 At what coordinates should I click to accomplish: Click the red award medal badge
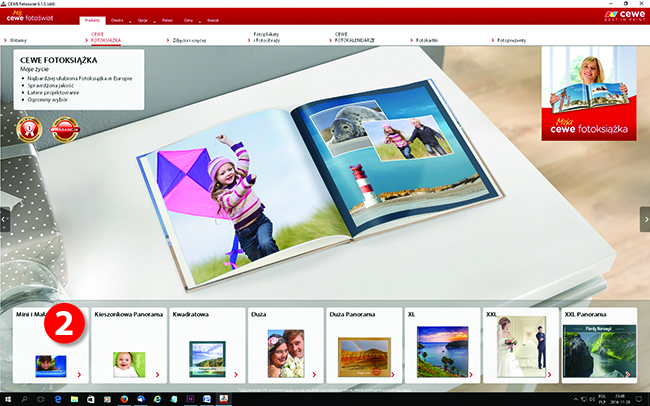27,130
